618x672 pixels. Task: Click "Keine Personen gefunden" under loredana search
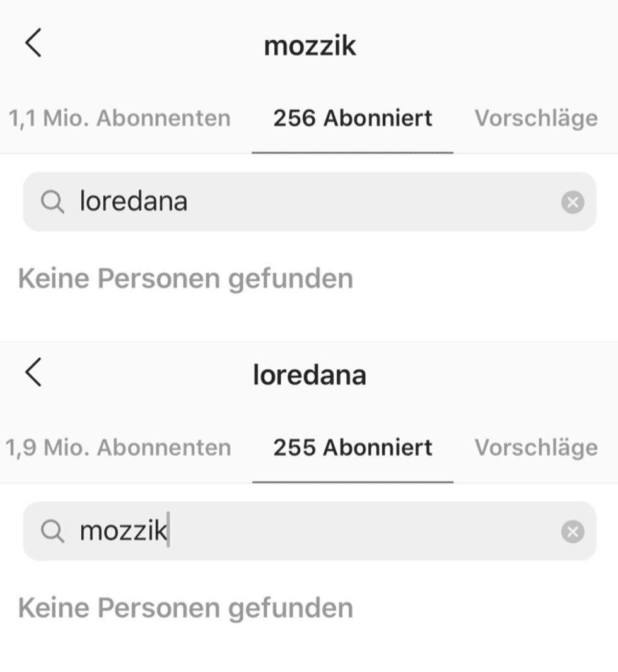pyautogui.click(x=185, y=278)
